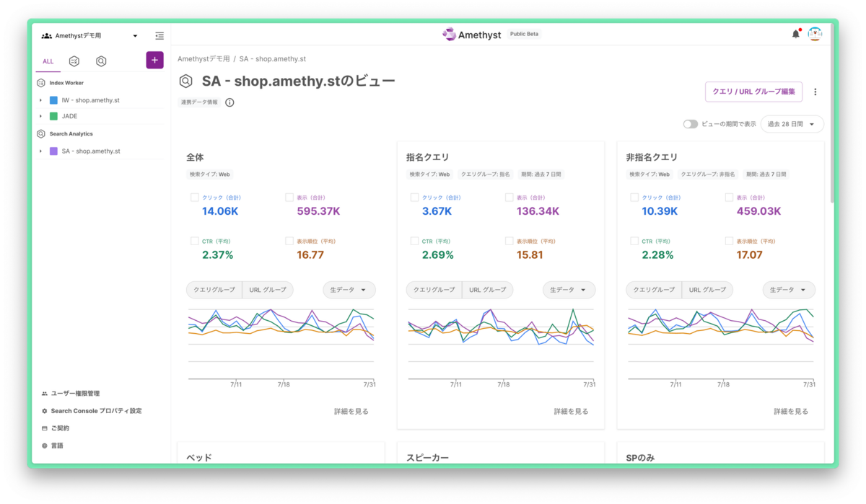866x504 pixels.
Task: Check クリック（合計）in 指名クエリ card
Action: [x=414, y=197]
